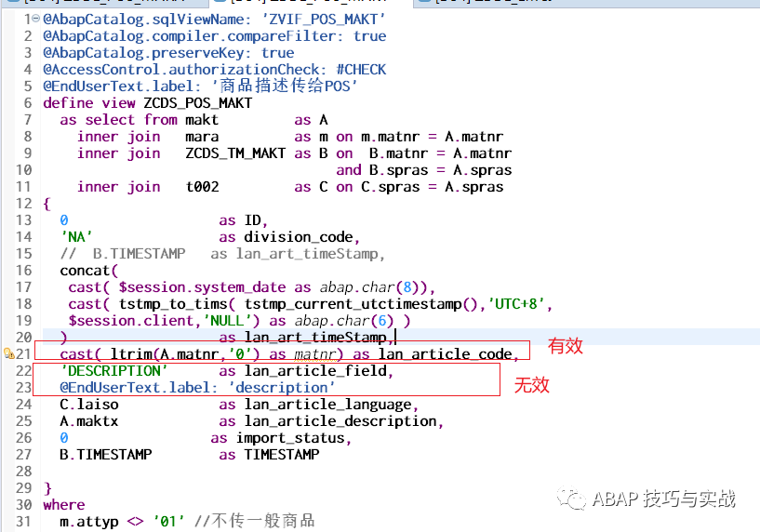Click the commented B.TIMESTAMP line
The image size is (760, 532).
pos(222,254)
